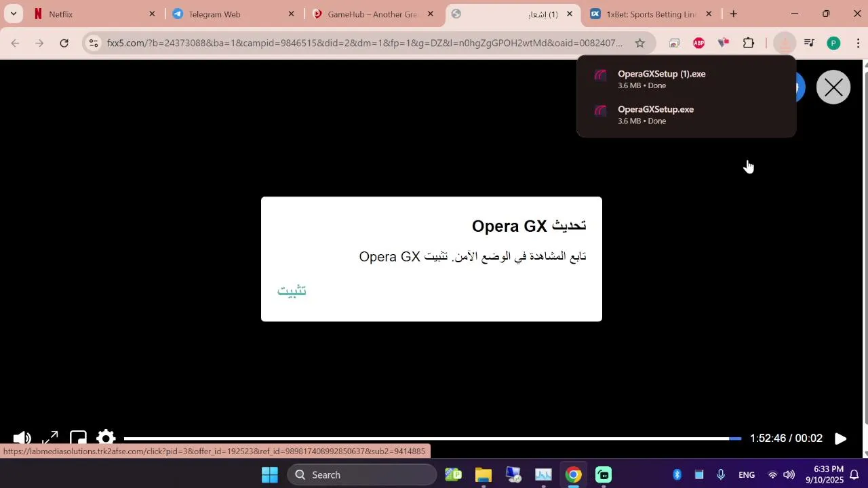Open OperaGXSetup (1).exe download

[x=686, y=79]
